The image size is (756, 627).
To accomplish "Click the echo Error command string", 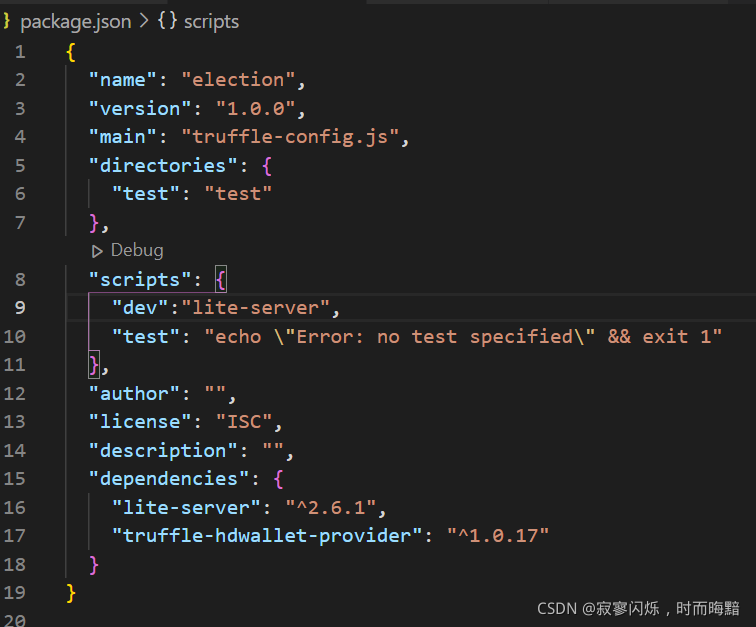I will 463,337.
